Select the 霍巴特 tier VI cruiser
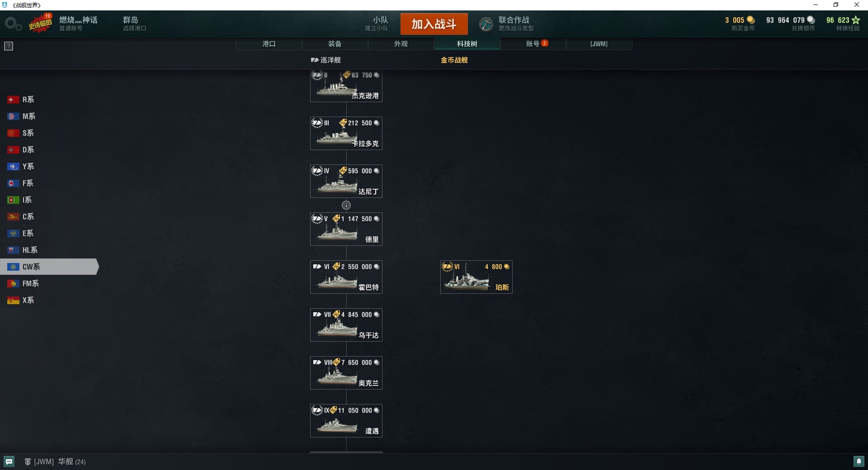The height and width of the screenshot is (470, 868). pos(346,277)
